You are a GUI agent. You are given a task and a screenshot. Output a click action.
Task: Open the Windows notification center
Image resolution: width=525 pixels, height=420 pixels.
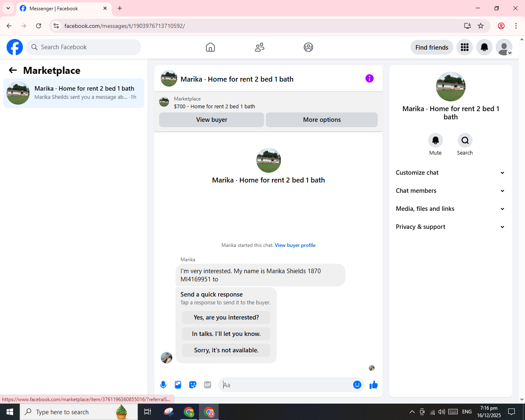[x=511, y=412]
